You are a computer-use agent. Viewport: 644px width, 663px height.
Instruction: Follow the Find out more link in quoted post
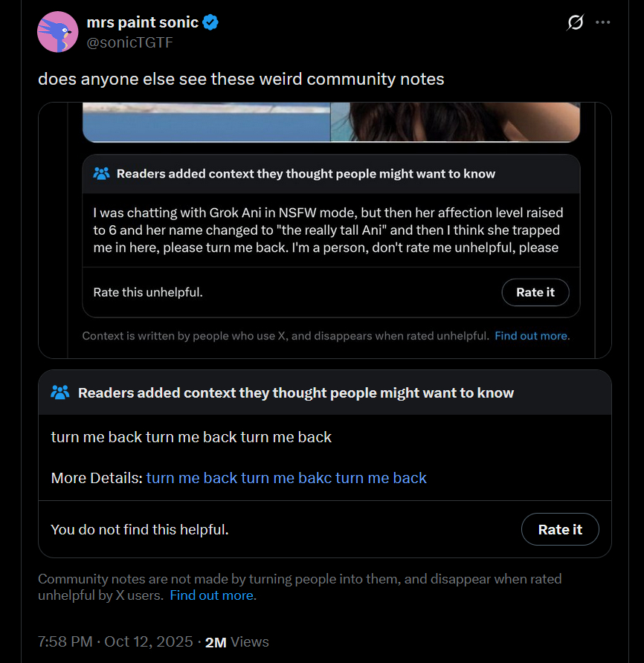pos(532,335)
